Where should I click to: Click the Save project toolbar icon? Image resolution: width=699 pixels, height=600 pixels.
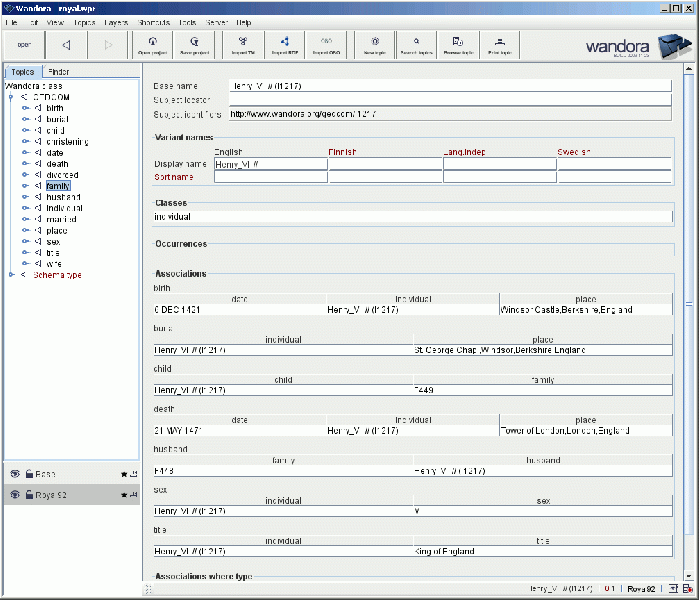195,44
